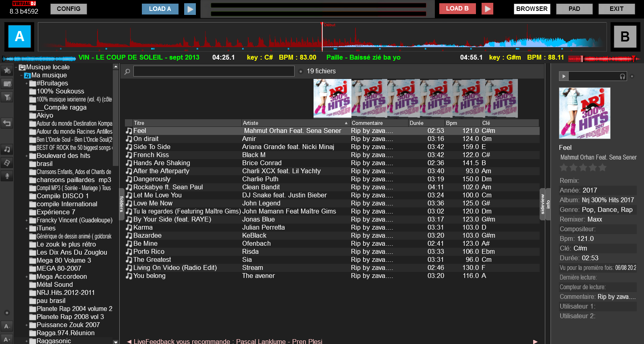Viewport: 644px width, 344px height.
Task: Sort by the Titre column header
Action: [187, 123]
